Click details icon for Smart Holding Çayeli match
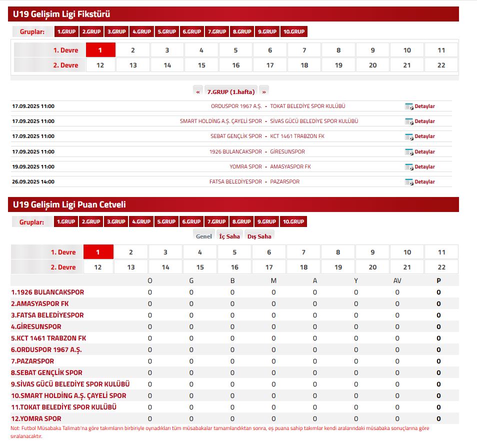 pyautogui.click(x=408, y=121)
